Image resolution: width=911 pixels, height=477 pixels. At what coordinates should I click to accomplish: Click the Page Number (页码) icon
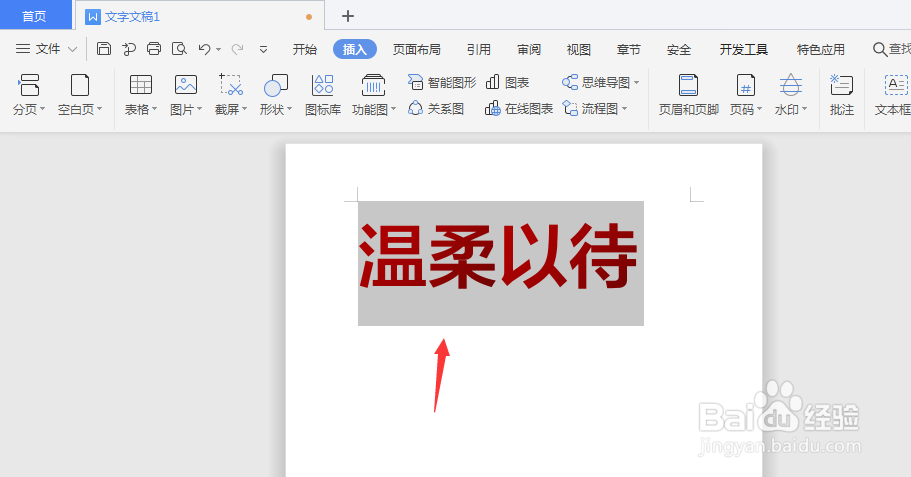pos(745,85)
